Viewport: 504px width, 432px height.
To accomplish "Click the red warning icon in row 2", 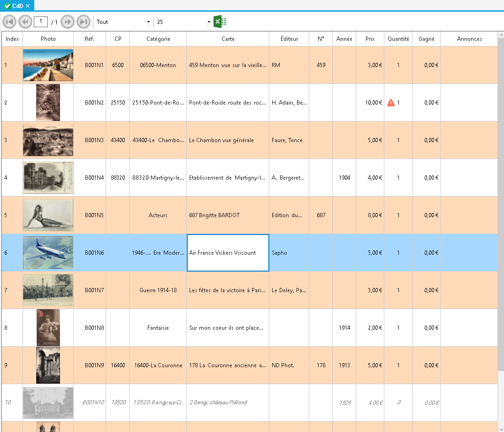I will pos(391,103).
